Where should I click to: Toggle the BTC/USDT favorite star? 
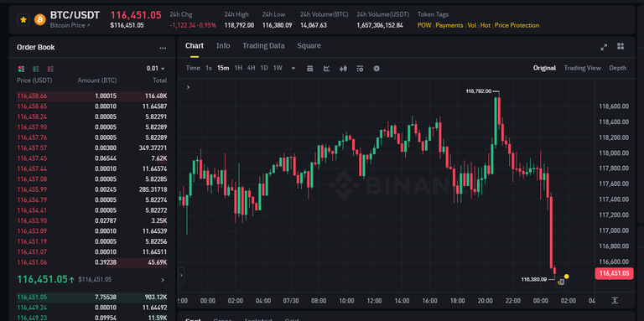(23, 19)
